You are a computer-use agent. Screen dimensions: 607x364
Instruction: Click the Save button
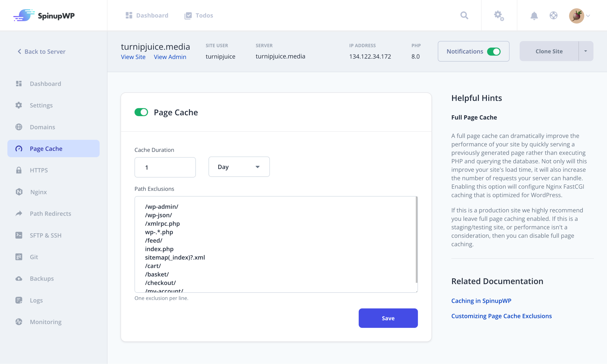tap(388, 318)
